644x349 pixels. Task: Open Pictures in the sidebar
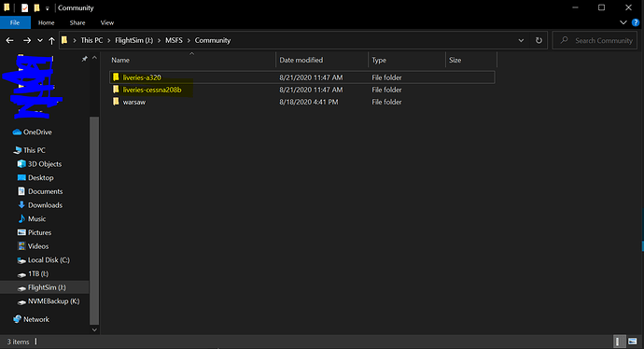click(x=35, y=232)
